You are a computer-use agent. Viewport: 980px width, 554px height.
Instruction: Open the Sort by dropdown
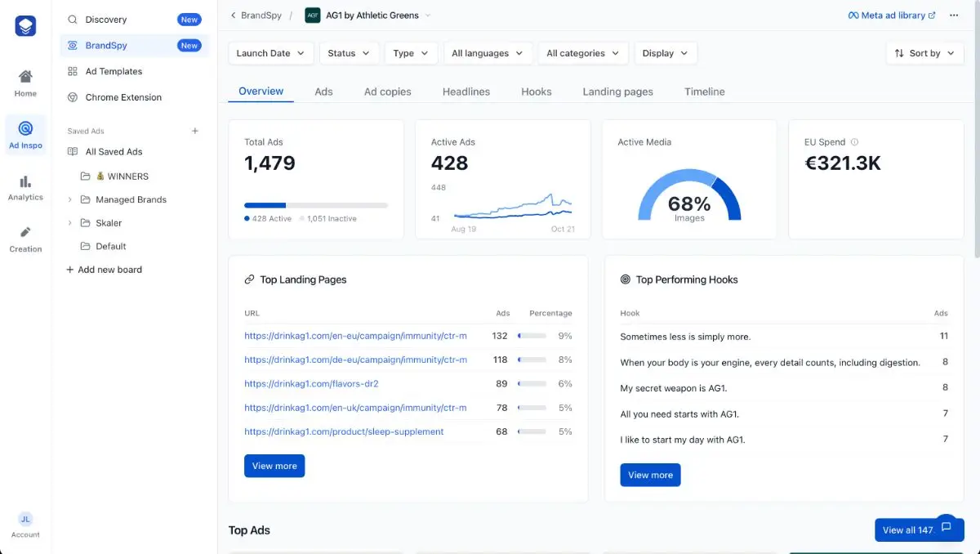coord(924,53)
